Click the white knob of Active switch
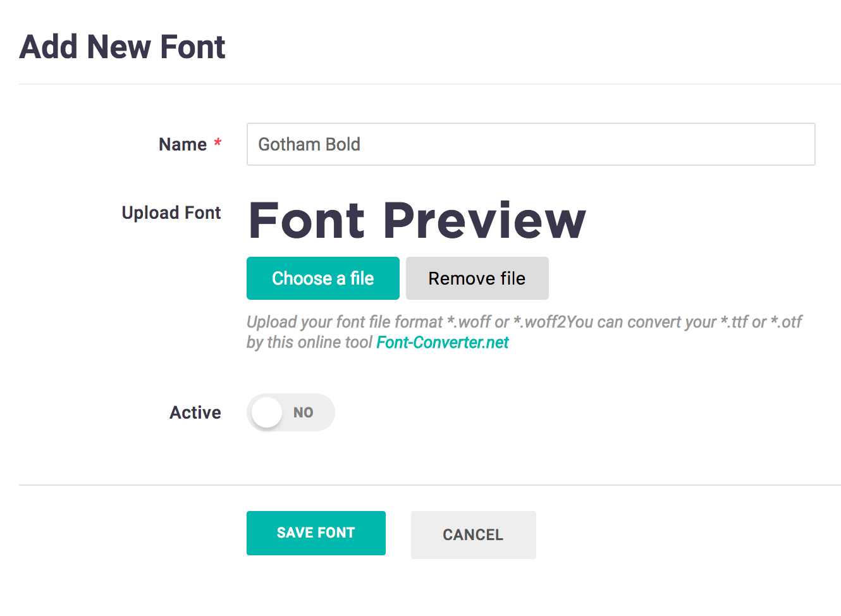The image size is (841, 616). pyautogui.click(x=266, y=413)
